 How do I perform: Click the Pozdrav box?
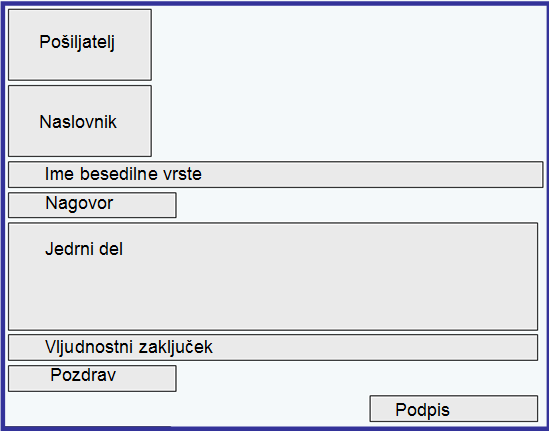(92, 378)
